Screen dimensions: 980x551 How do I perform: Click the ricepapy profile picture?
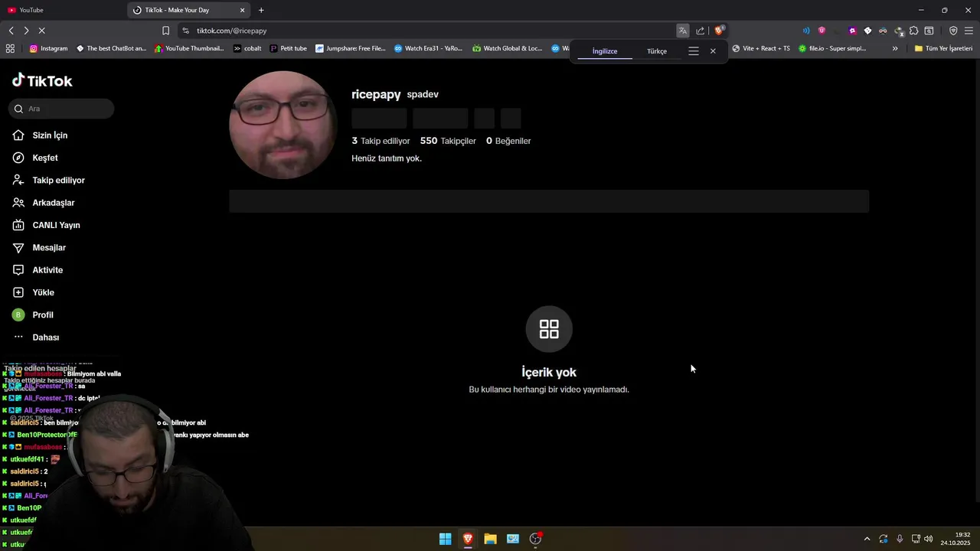283,125
